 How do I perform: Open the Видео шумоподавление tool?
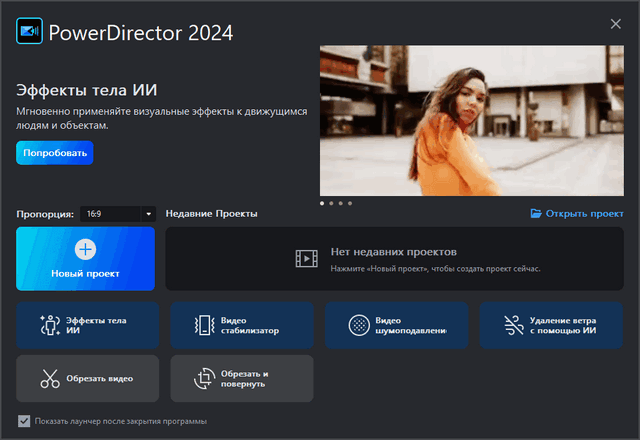click(396, 324)
